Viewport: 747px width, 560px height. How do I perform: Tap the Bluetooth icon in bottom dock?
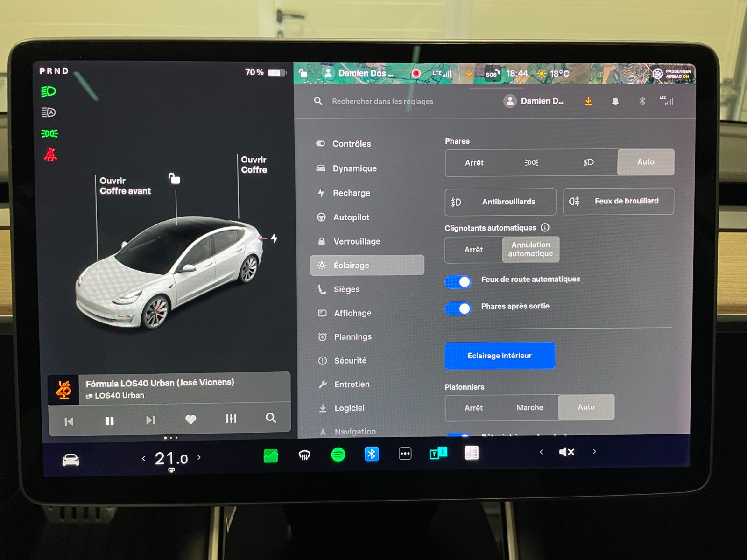tap(372, 454)
